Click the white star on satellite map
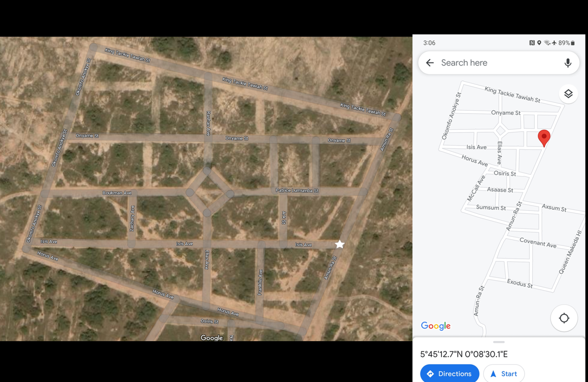 coord(340,244)
